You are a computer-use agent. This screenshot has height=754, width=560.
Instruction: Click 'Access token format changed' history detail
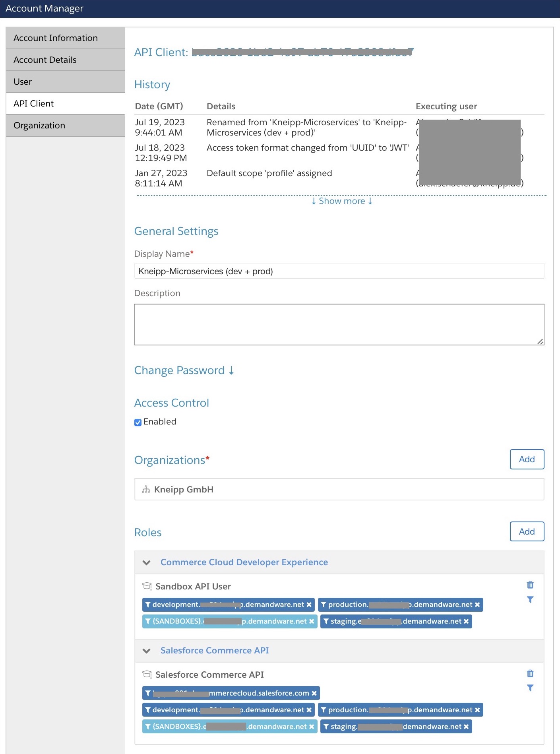[x=308, y=148]
